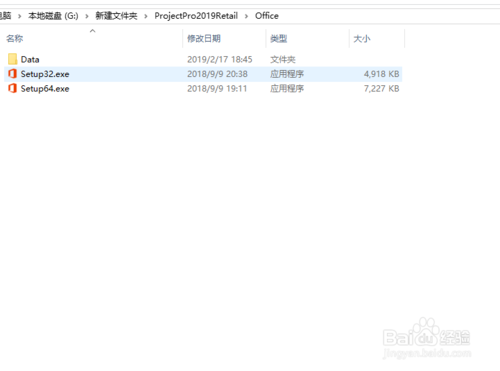Click the date 2019/2/17 18:45
The width and height of the screenshot is (500, 371).
tap(220, 59)
